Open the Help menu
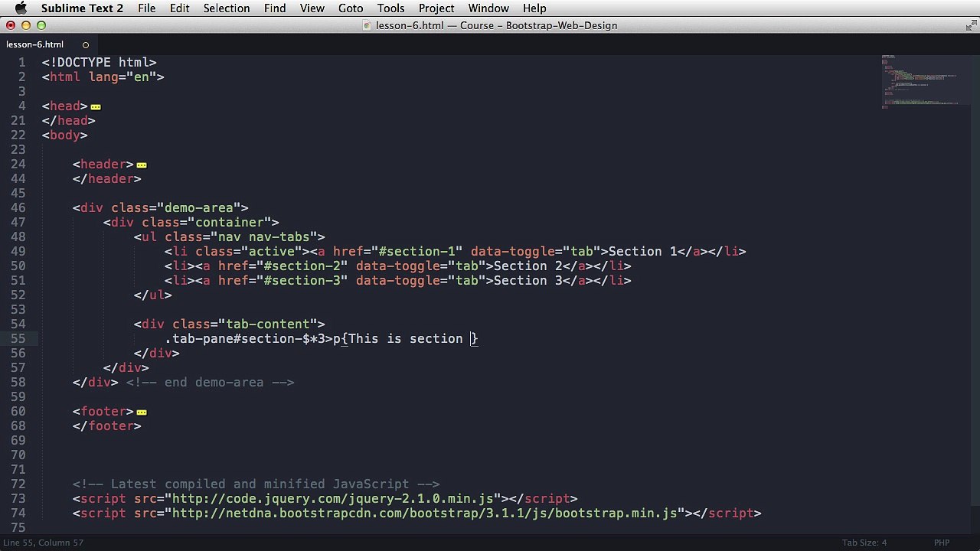Image resolution: width=980 pixels, height=551 pixels. pyautogui.click(x=534, y=8)
